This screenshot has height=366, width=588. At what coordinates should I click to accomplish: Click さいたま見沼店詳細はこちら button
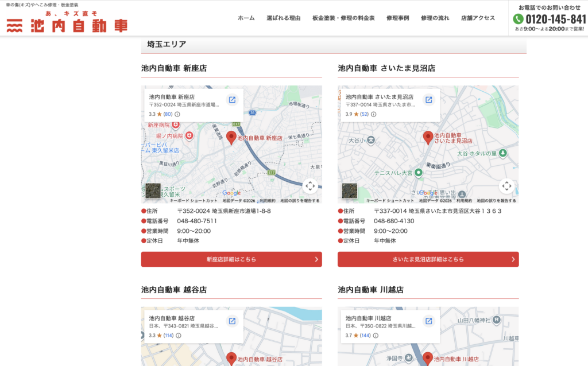(x=428, y=259)
